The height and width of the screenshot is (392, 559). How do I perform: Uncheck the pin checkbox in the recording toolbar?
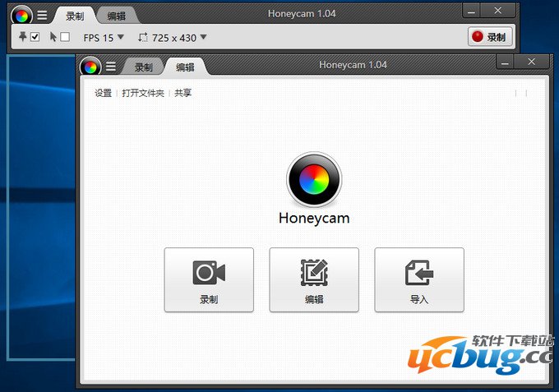pos(35,37)
